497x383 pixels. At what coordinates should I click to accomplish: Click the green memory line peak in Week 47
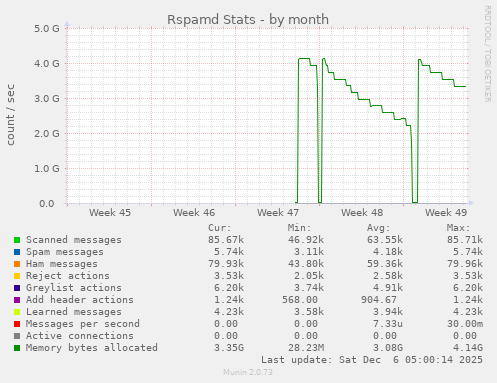click(304, 59)
